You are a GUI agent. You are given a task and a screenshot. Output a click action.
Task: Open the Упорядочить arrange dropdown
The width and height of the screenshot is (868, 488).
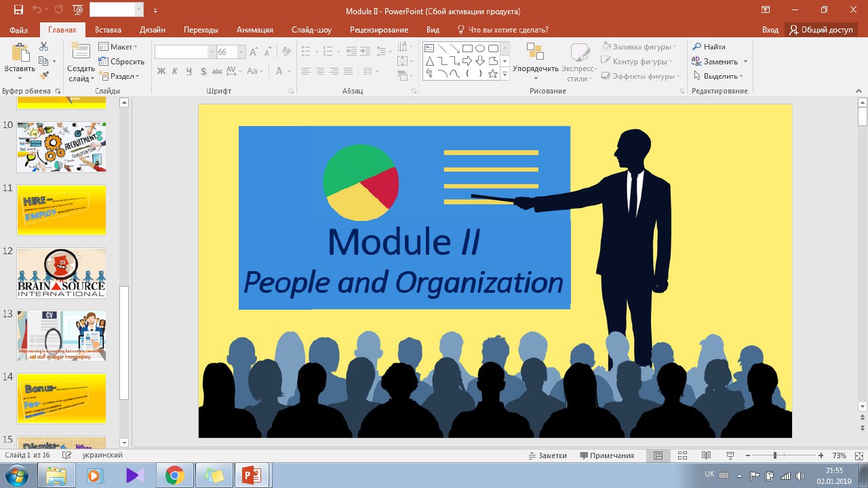[x=536, y=63]
